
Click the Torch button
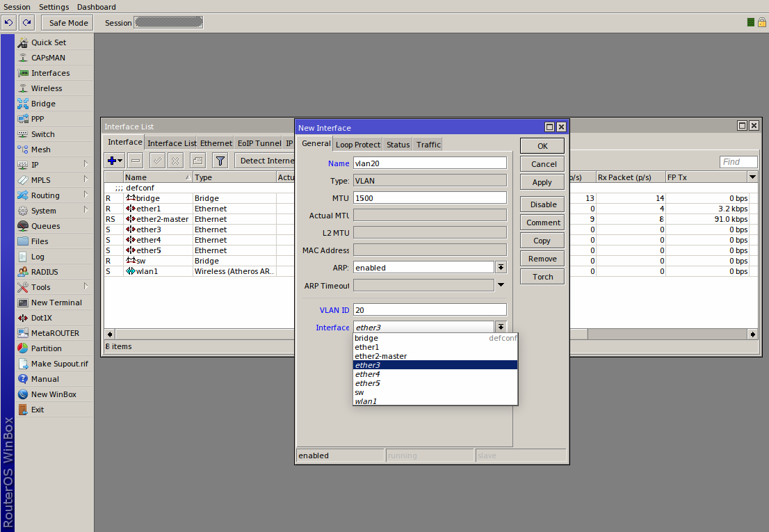pyautogui.click(x=542, y=277)
